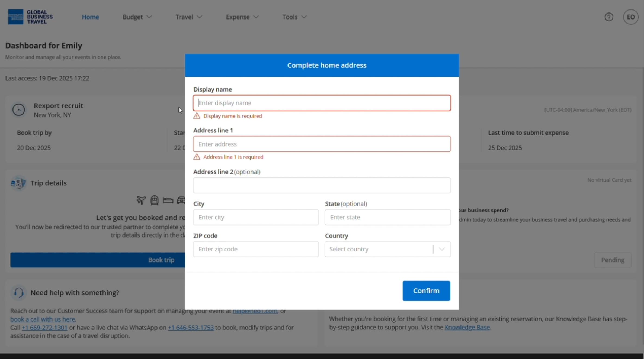
Task: Click the clock icon beside Rexport recruit
Action: point(19,110)
